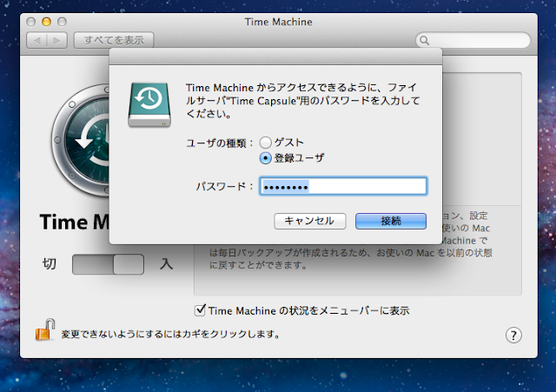Click the すべてを表示 button

pyautogui.click(x=114, y=40)
